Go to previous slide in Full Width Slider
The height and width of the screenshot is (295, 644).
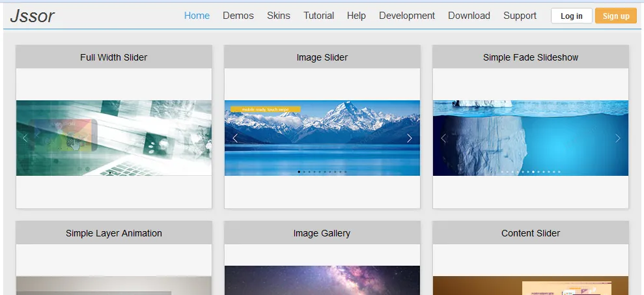click(25, 138)
